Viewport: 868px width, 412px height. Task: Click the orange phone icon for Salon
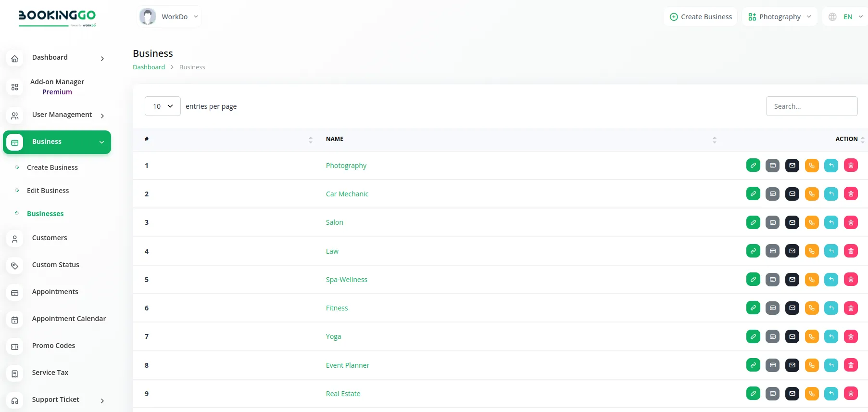point(812,222)
